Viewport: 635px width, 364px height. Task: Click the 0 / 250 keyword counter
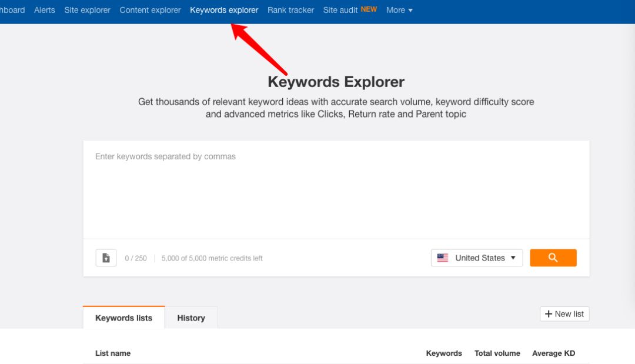[x=136, y=258]
